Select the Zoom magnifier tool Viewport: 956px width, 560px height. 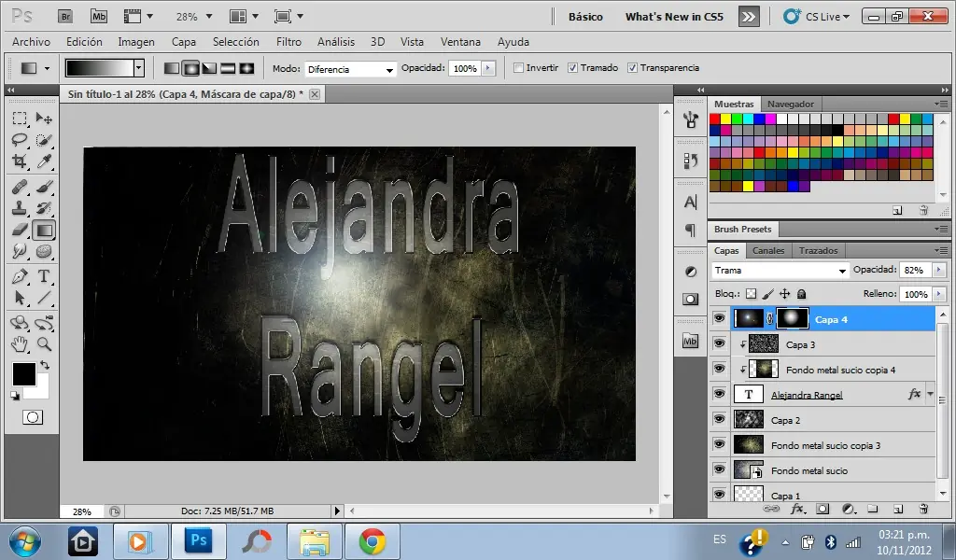[43, 343]
